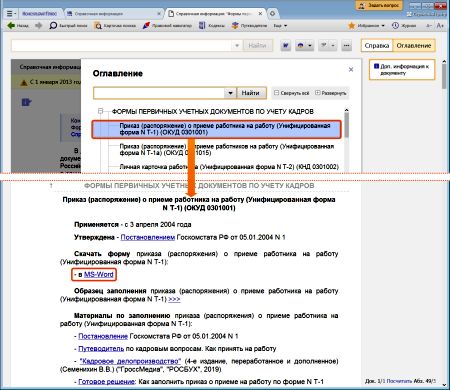Open Карточка поиска tool
This screenshot has width=450, height=390.
click(x=115, y=25)
